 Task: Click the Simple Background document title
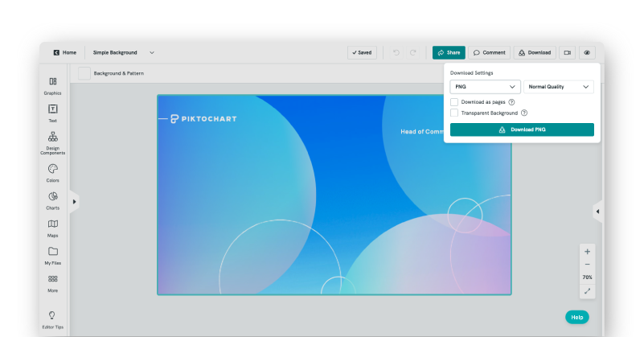click(x=115, y=52)
